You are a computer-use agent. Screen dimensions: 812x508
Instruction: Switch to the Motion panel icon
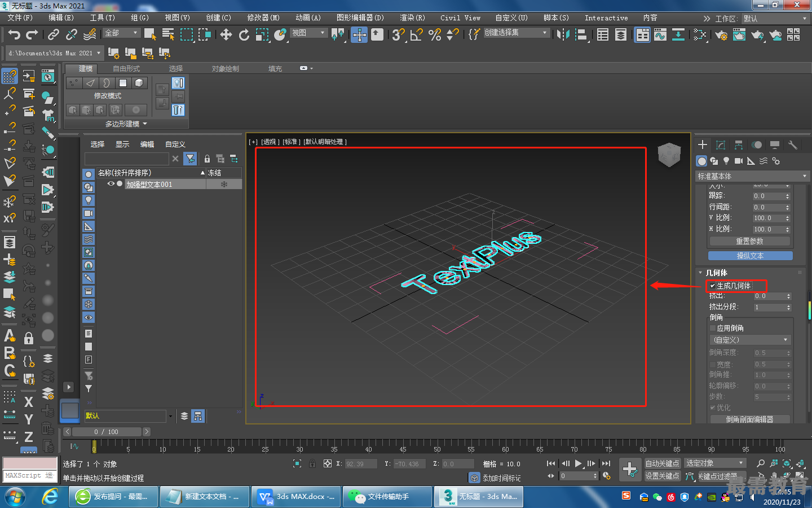pyautogui.click(x=757, y=145)
